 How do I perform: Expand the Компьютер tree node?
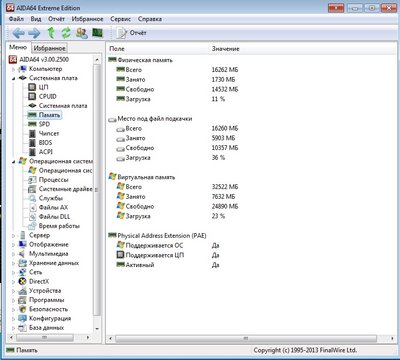point(14,69)
